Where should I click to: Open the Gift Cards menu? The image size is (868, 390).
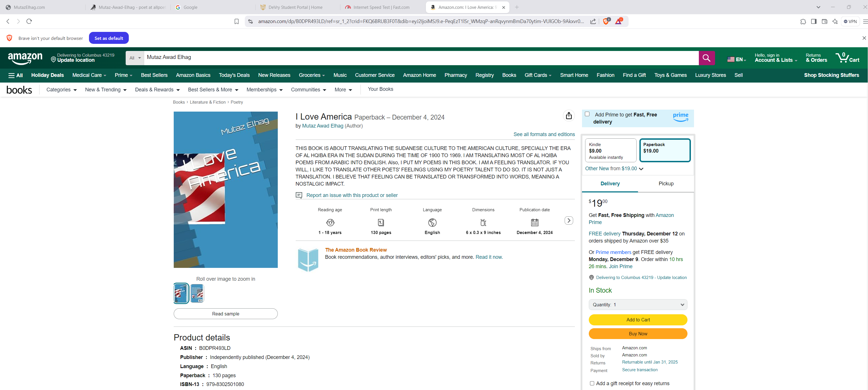point(538,75)
